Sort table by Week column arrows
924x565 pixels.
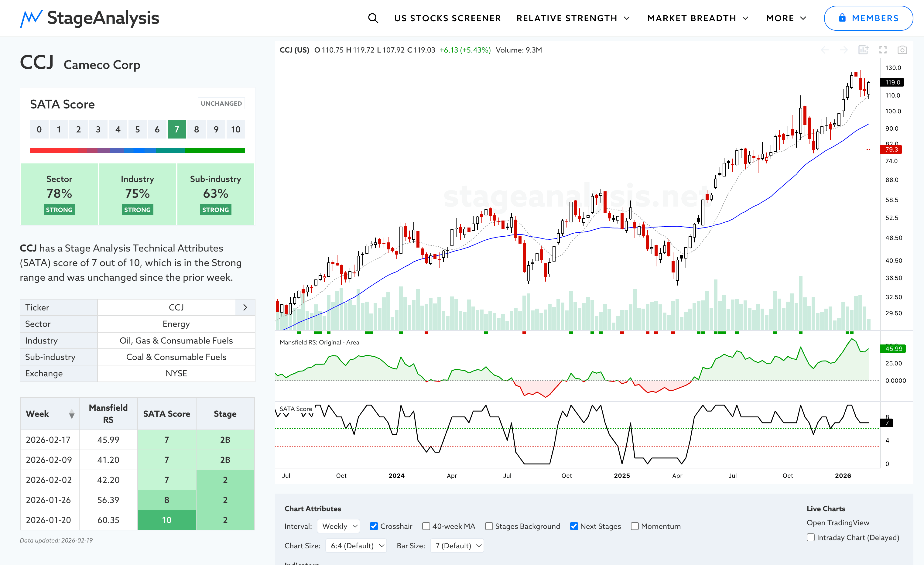coord(72,414)
